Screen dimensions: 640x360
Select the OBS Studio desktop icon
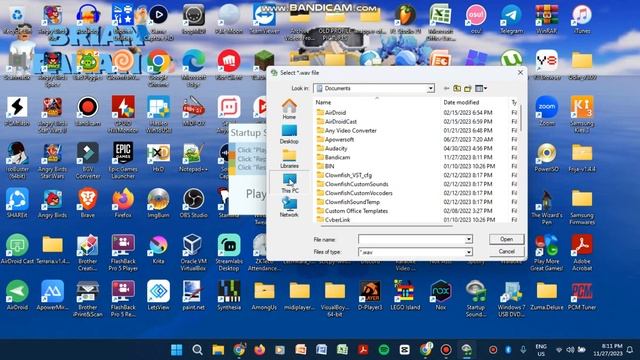(x=193, y=203)
